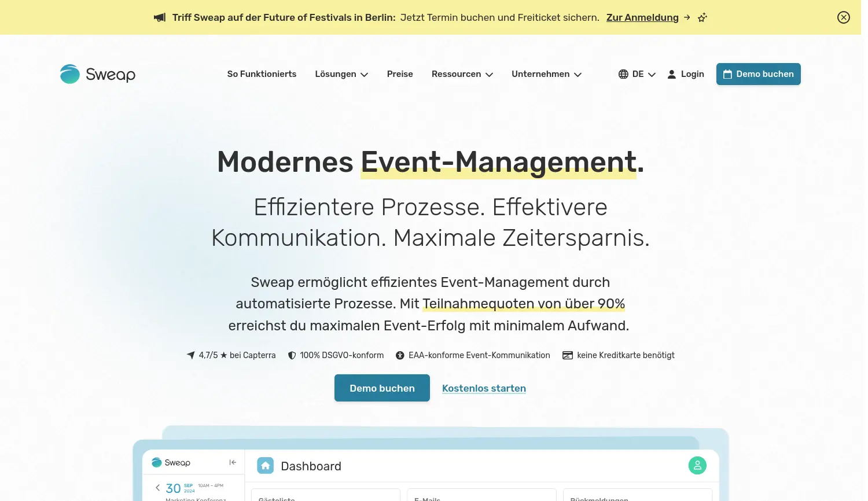Click the Kostenlos starten link
The height and width of the screenshot is (501, 868).
pos(484,388)
